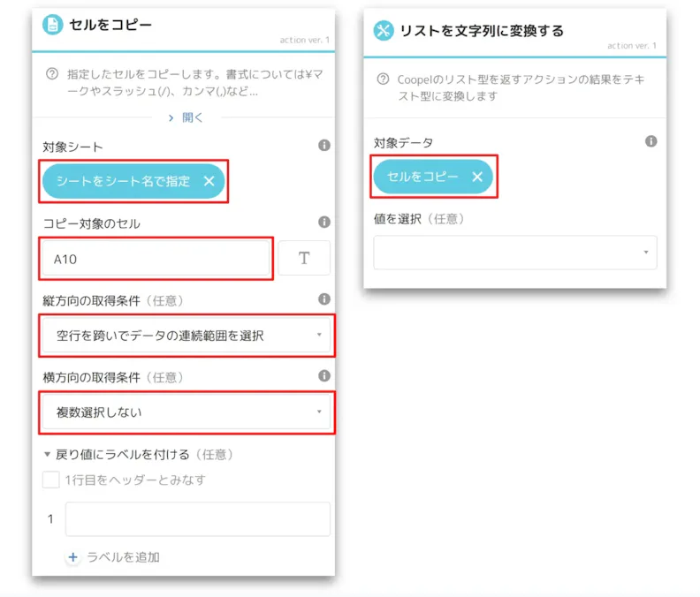Click the T text mode button
The image size is (700, 597).
pyautogui.click(x=304, y=258)
